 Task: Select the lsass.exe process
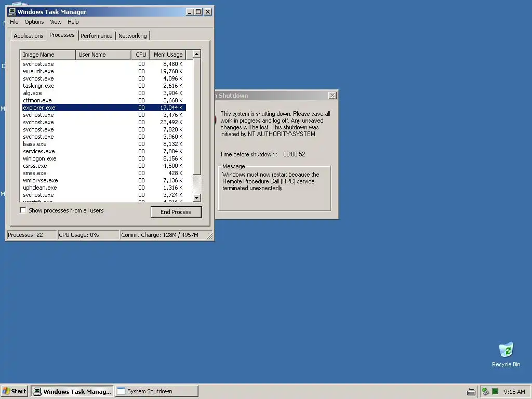tap(103, 144)
